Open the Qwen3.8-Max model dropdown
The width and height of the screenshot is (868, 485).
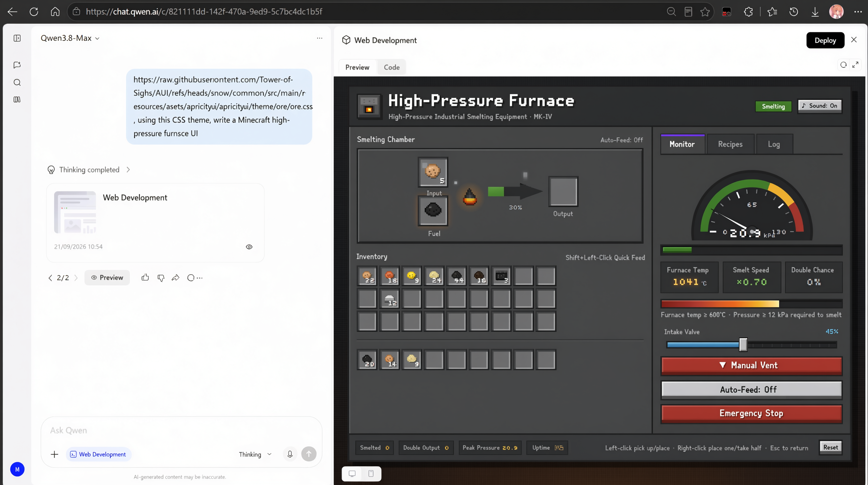click(70, 38)
